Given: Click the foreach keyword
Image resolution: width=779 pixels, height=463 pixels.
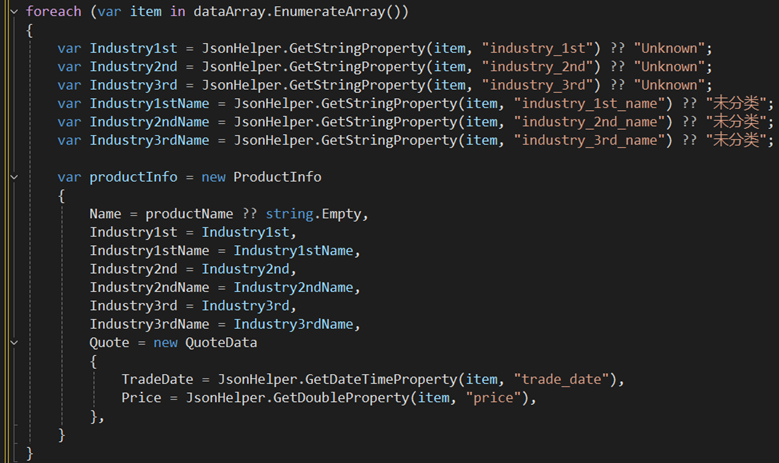Looking at the screenshot, I should click(x=53, y=11).
